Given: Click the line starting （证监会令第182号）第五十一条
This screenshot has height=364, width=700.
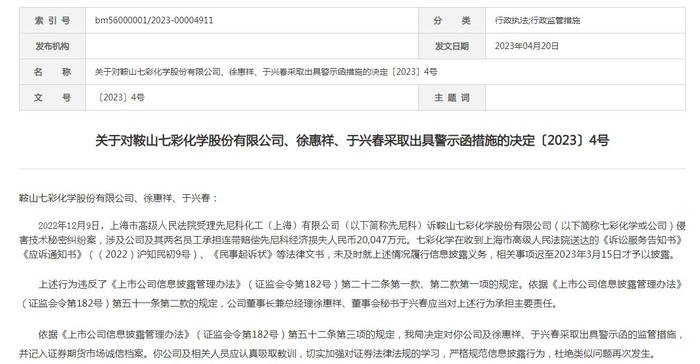Looking at the screenshot, I should click(289, 304).
